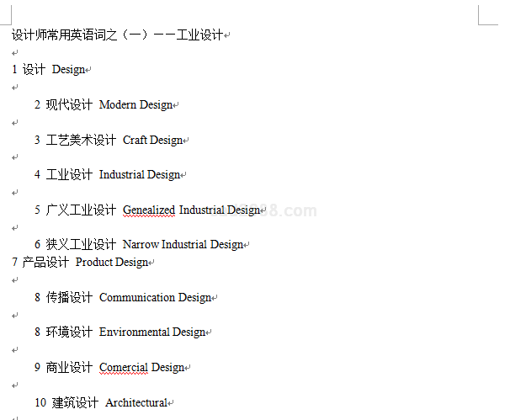Click the word Design in line 1
This screenshot has width=526, height=420.
(x=68, y=70)
